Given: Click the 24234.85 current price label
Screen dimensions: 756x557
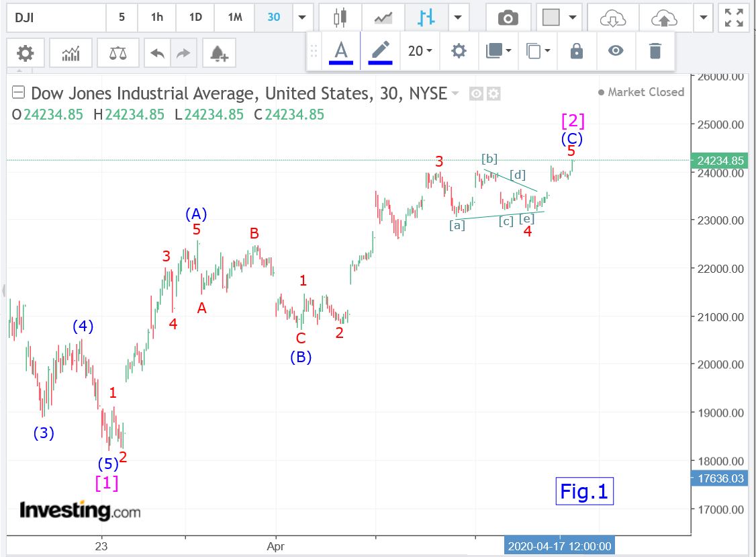Looking at the screenshot, I should (720, 160).
